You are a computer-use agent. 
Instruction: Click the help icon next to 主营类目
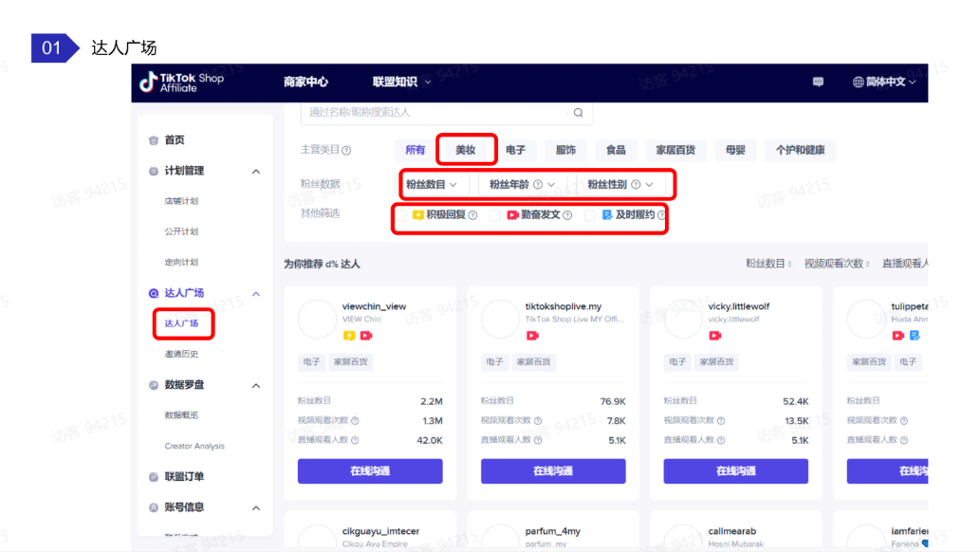point(346,151)
